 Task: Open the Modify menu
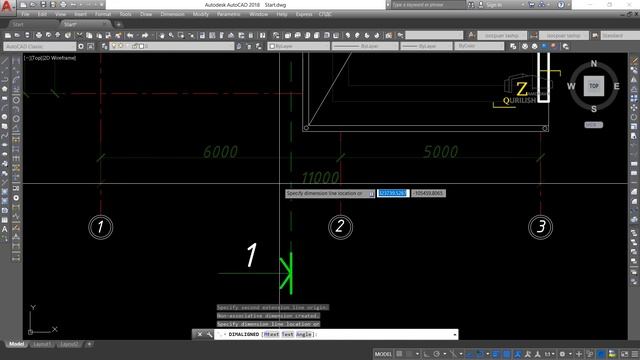click(x=200, y=14)
